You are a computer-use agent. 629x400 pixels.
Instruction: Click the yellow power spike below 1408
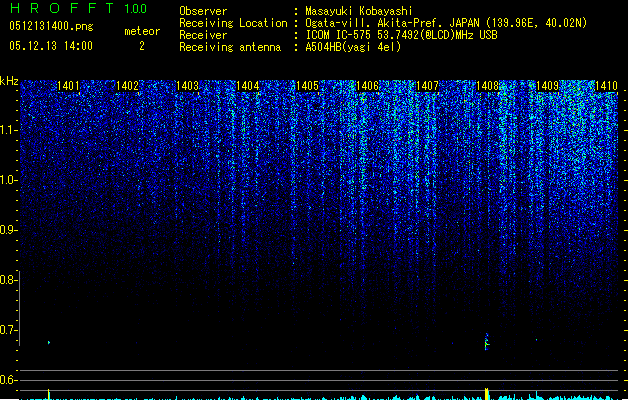[x=487, y=394]
